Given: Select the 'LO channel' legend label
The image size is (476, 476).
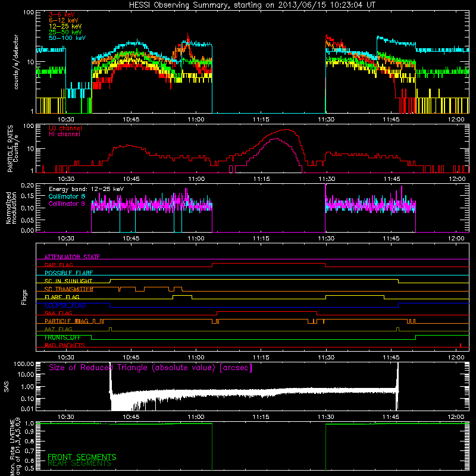Looking at the screenshot, I should point(65,128).
